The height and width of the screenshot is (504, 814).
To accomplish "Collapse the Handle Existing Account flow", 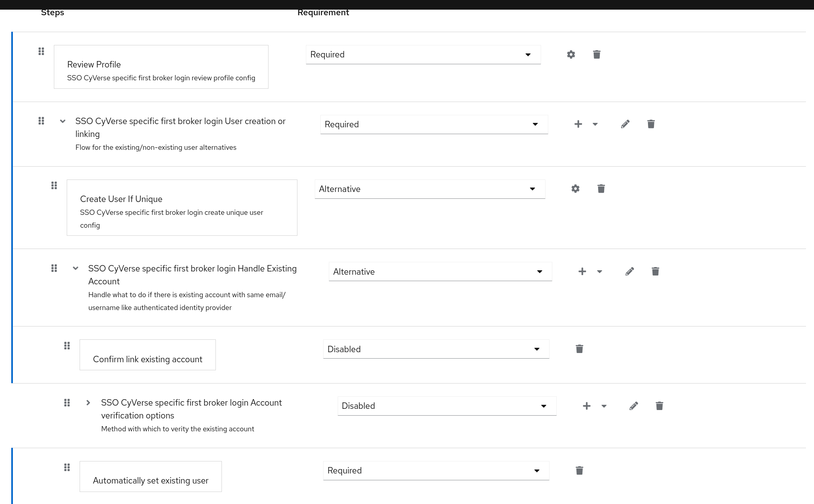I will (76, 268).
